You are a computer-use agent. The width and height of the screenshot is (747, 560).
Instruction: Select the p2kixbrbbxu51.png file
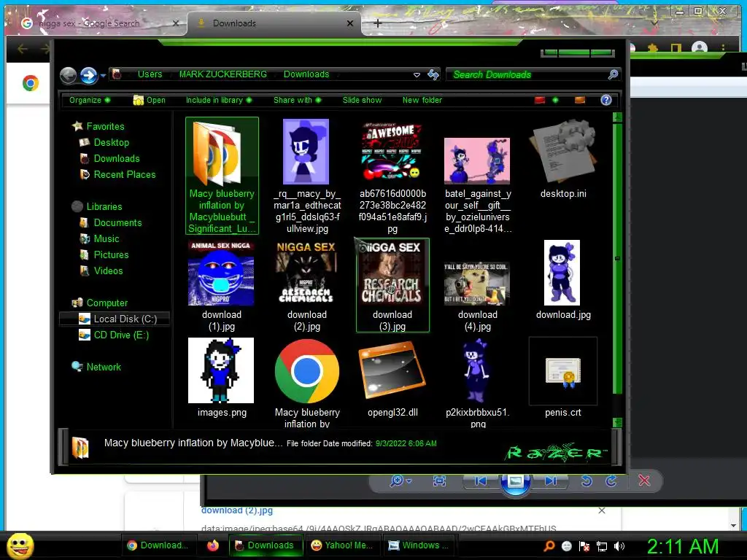tap(477, 384)
